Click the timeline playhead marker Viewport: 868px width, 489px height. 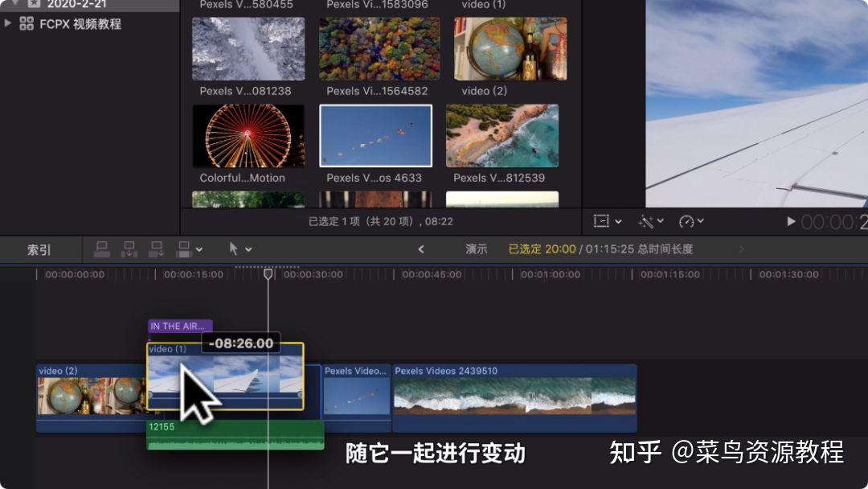268,273
